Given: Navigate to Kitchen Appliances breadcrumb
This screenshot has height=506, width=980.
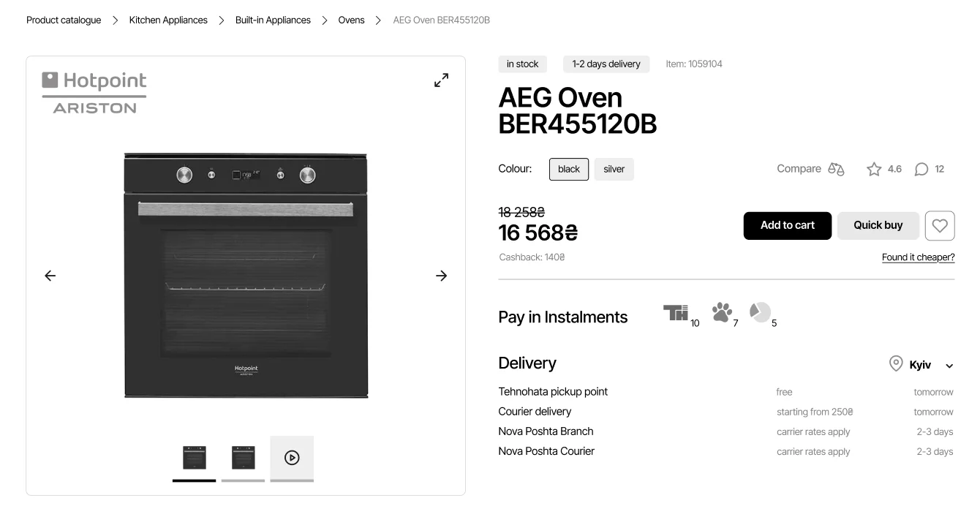Looking at the screenshot, I should (167, 20).
